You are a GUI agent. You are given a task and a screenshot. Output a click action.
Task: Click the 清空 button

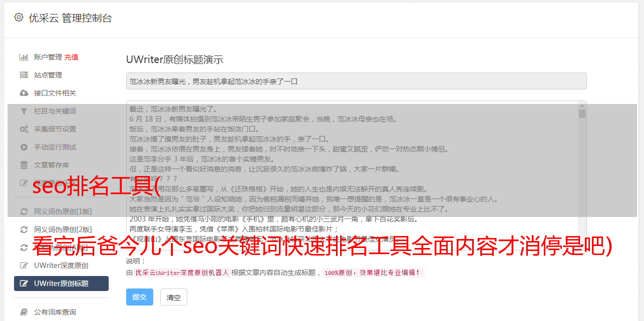(174, 297)
